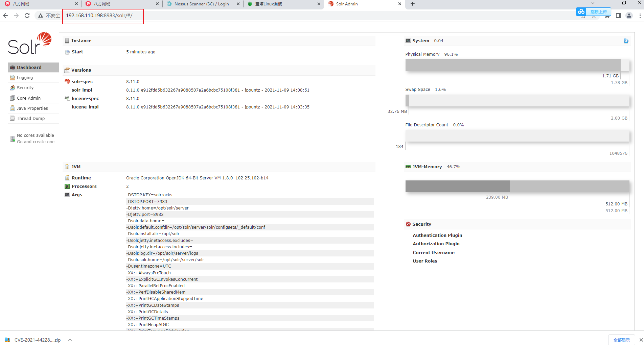Open Core Admin page

pyautogui.click(x=28, y=98)
